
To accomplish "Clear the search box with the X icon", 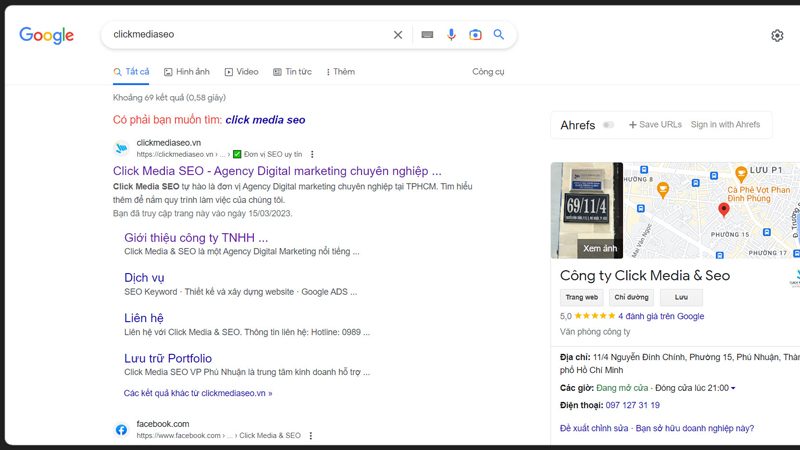I will point(397,35).
